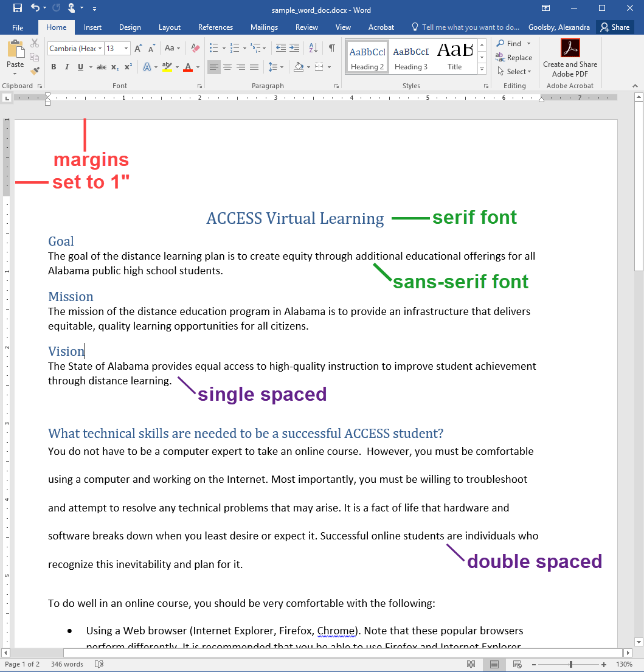Enable numbered list formatting
Image resolution: width=644 pixels, height=672 pixels.
234,47
